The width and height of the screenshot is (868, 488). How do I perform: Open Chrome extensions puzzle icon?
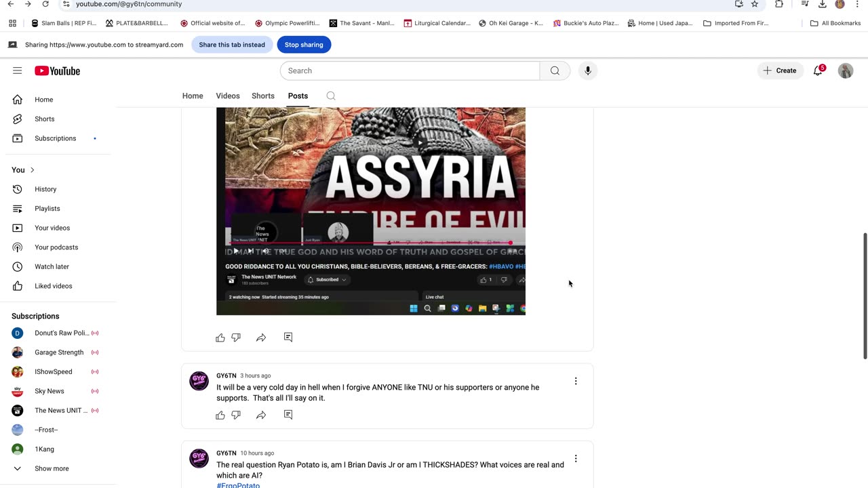pyautogui.click(x=779, y=4)
